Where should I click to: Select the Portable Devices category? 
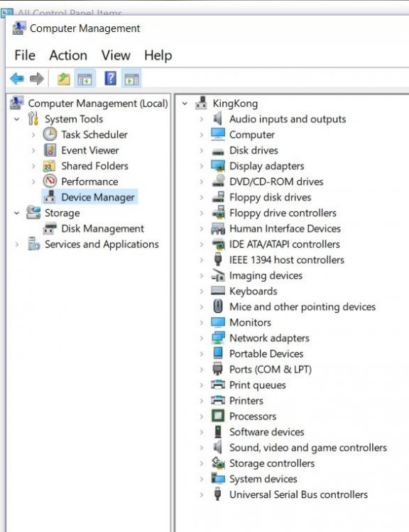point(266,353)
